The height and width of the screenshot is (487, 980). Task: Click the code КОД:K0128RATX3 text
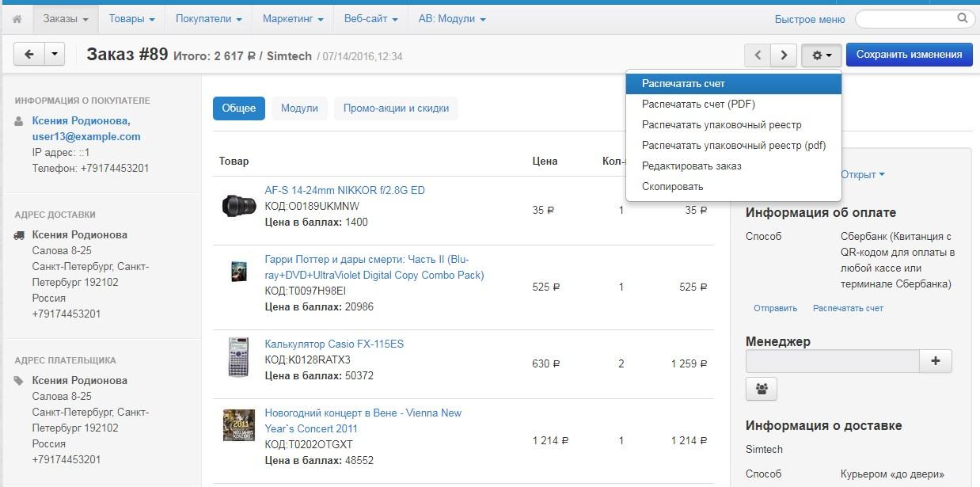pyautogui.click(x=307, y=360)
